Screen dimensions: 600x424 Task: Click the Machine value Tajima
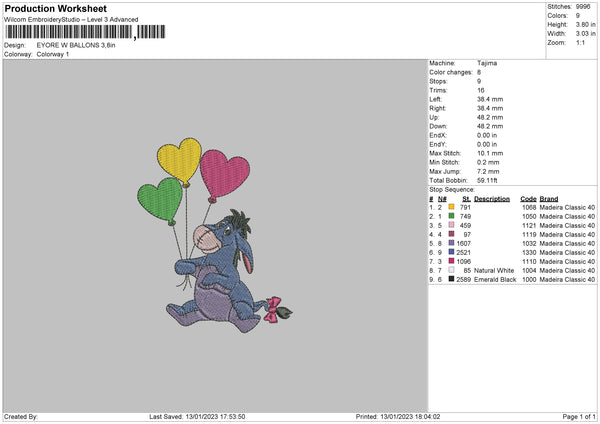487,63
